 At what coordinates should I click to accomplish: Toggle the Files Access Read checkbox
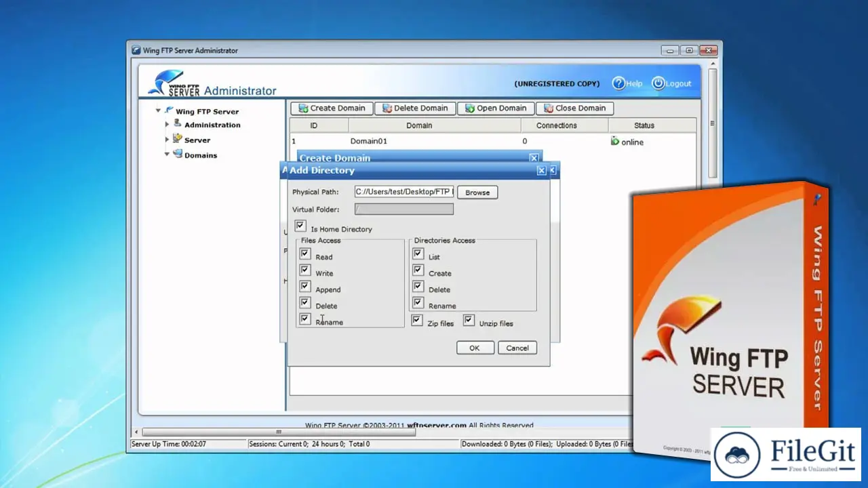305,253
